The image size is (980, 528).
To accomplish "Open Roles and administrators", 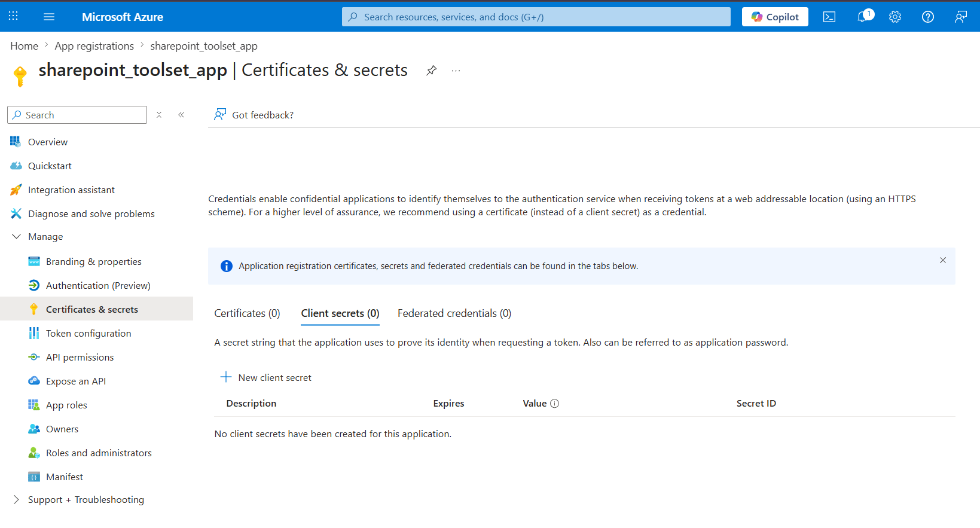I will (99, 453).
